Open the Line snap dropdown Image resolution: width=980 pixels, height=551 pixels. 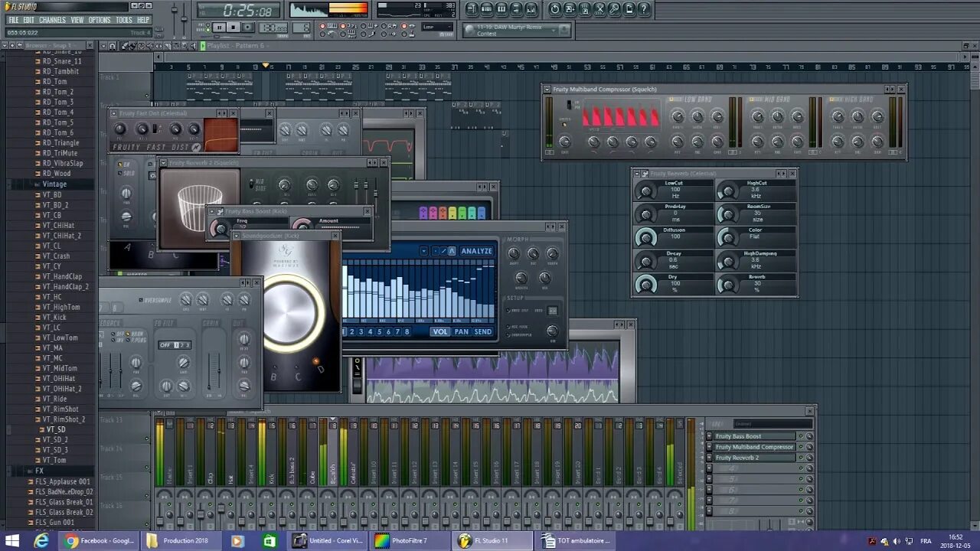point(438,27)
